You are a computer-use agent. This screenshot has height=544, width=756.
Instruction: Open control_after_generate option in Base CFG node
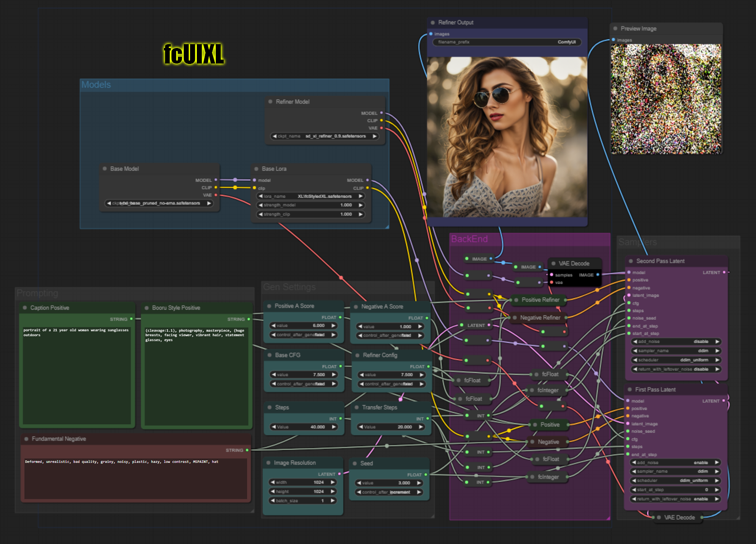tap(304, 384)
